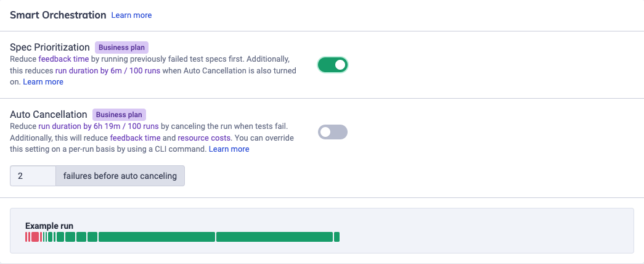The height and width of the screenshot is (264, 644).
Task: Enable the Auto Cancellation toggle
Action: tap(333, 132)
